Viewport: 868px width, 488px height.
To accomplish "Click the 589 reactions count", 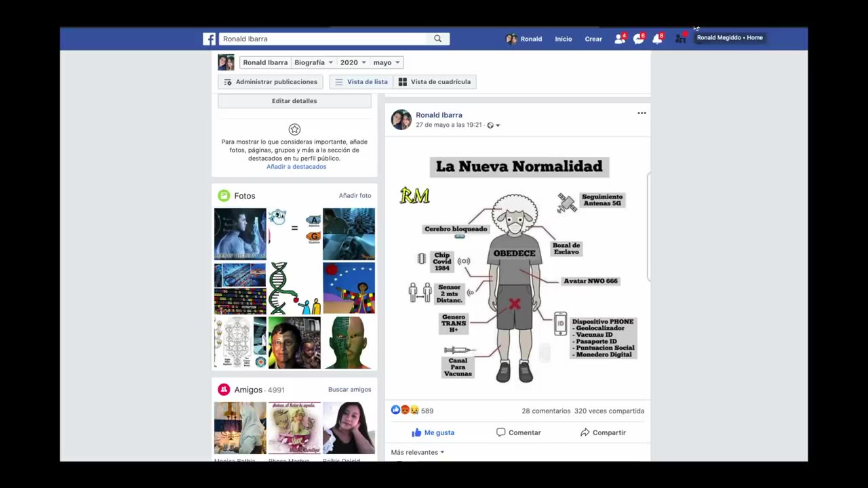I will 427,411.
